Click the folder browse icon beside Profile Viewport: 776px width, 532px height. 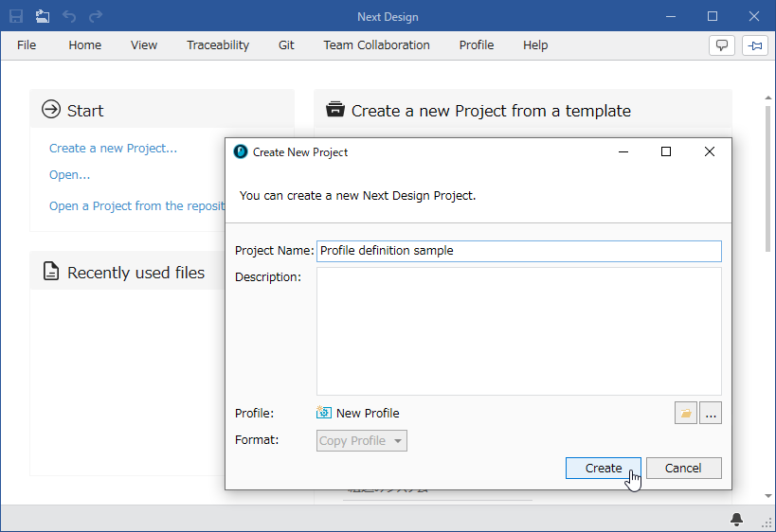[x=685, y=413]
